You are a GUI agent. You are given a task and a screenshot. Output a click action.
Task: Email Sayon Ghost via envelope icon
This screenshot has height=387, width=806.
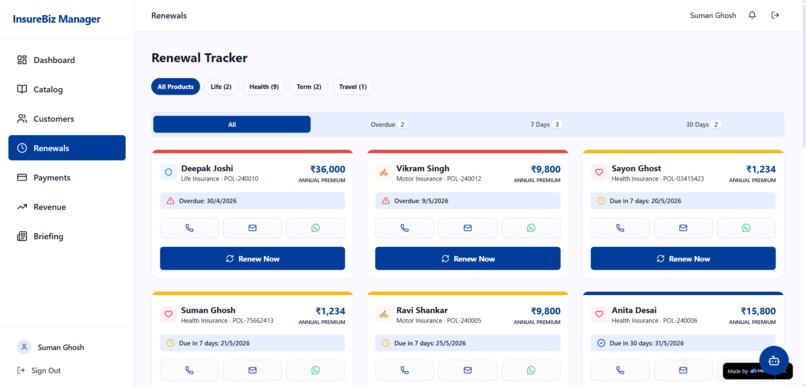click(x=683, y=228)
